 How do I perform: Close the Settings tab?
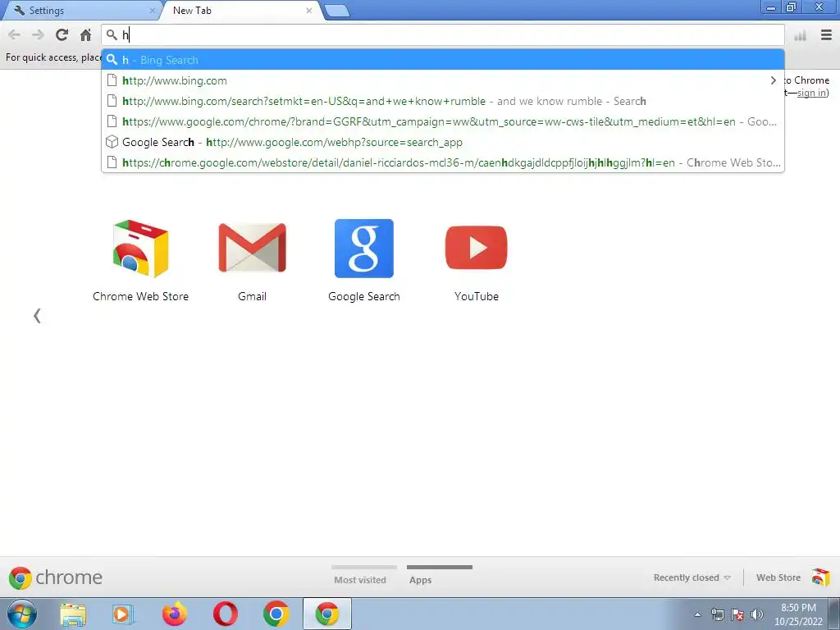tap(152, 10)
